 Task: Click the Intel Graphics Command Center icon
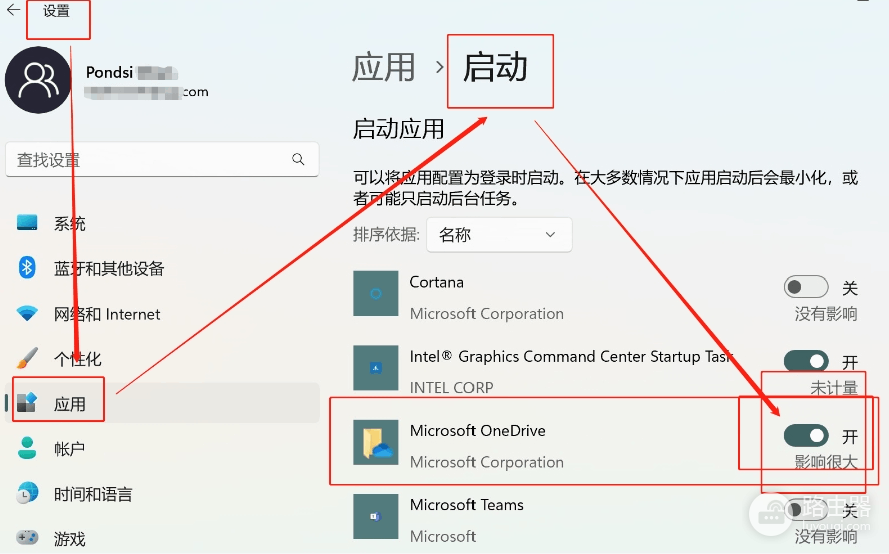tap(375, 367)
